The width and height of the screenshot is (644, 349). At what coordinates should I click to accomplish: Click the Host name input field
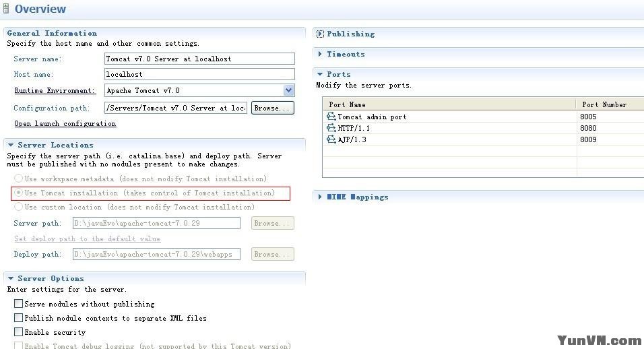[199, 74]
